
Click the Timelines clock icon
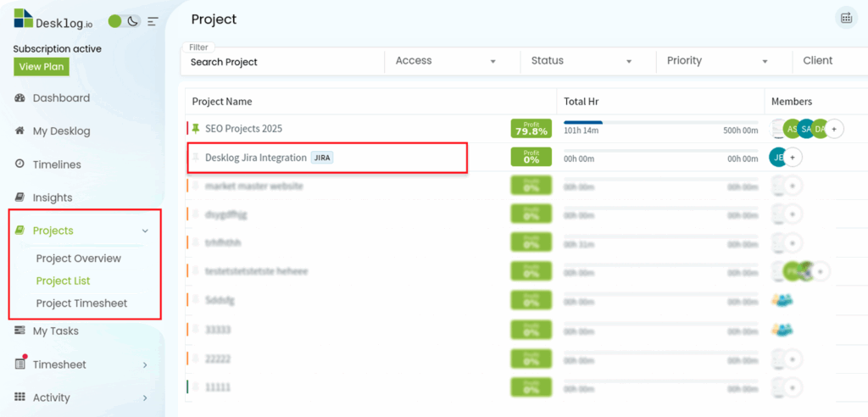click(x=19, y=164)
